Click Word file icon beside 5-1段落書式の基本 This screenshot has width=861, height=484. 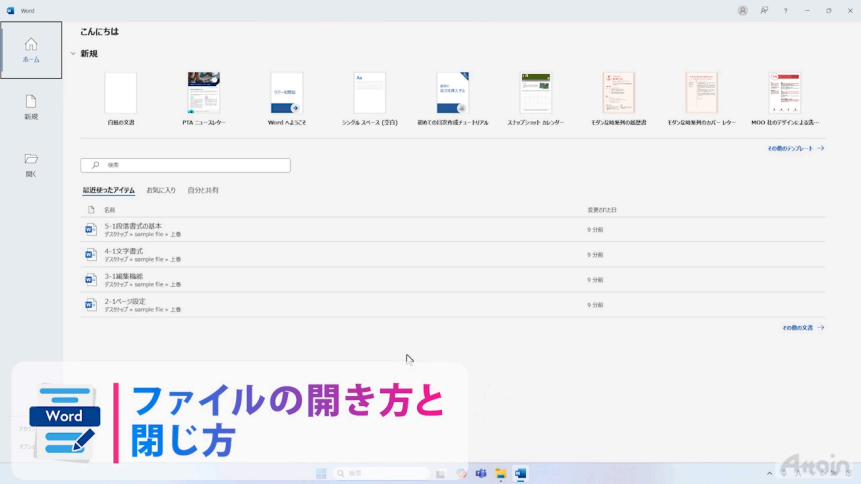point(91,230)
